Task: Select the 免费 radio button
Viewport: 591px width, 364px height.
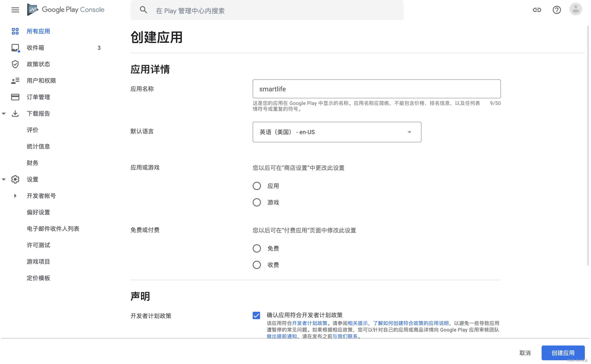Action: point(257,248)
